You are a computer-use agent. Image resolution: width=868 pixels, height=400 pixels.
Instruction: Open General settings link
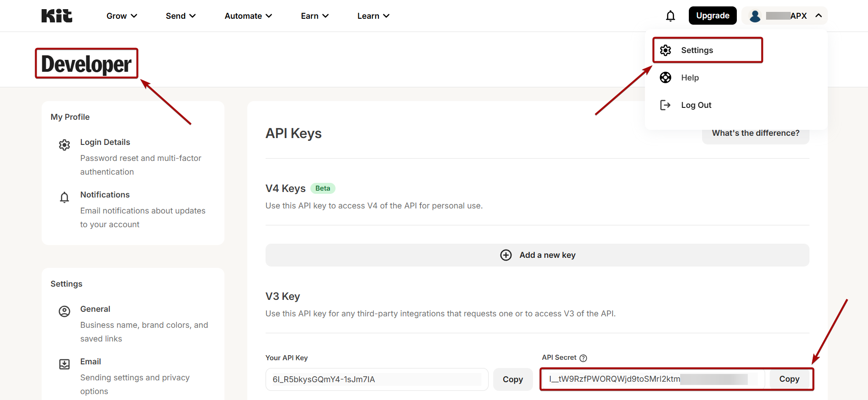pos(95,309)
